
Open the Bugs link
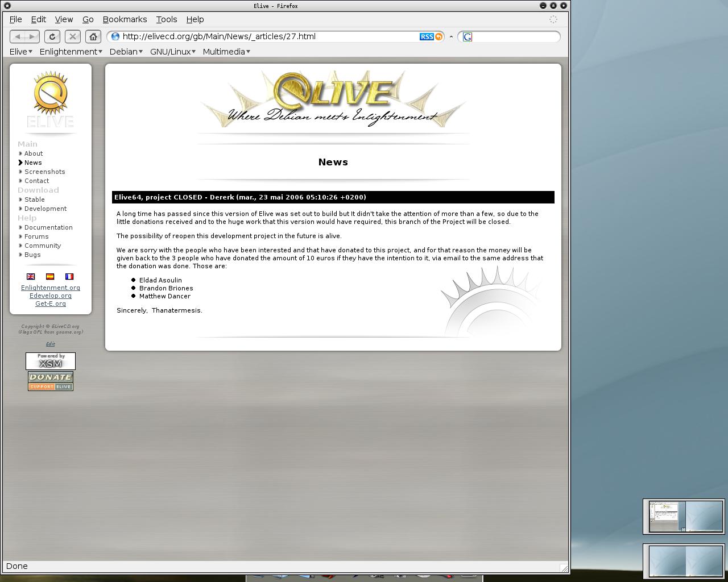(x=32, y=255)
